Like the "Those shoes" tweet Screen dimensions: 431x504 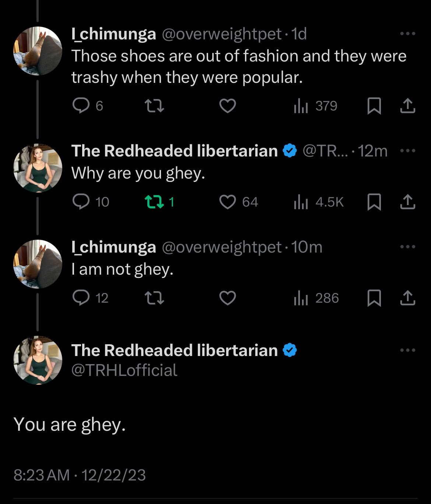click(228, 106)
